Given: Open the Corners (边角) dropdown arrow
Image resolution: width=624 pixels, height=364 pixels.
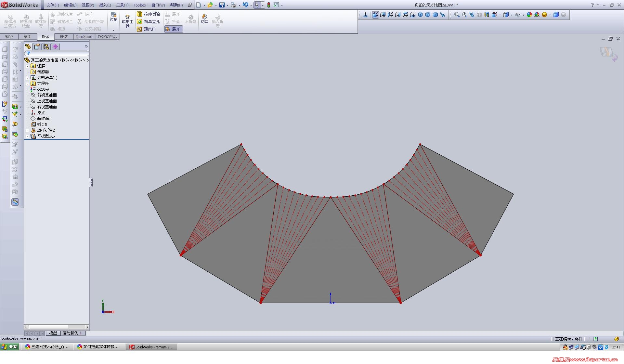Looking at the screenshot, I should [x=113, y=30].
